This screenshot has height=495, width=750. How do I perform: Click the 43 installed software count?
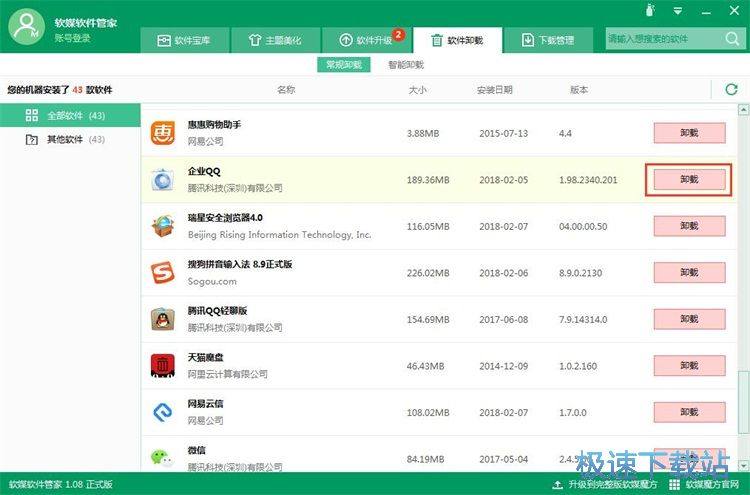pos(77,89)
